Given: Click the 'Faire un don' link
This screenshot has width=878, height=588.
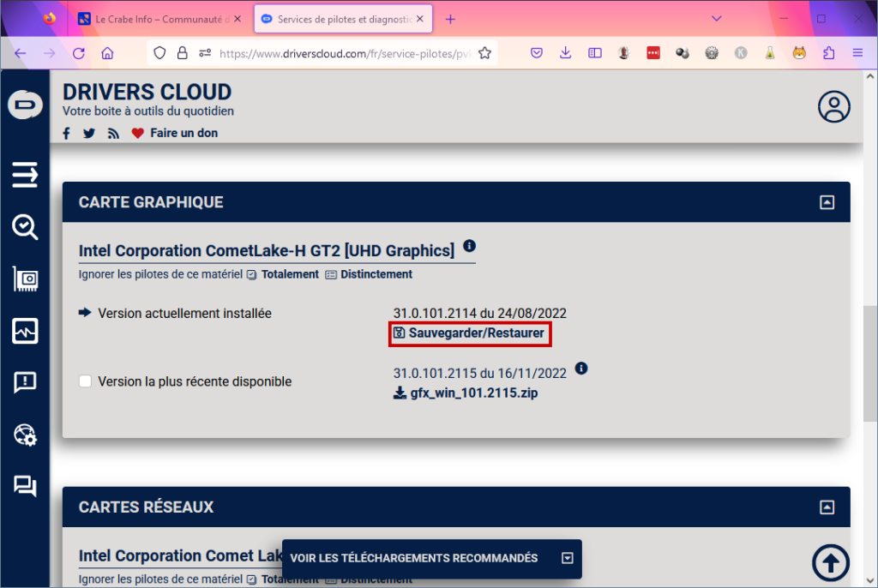Looking at the screenshot, I should tap(183, 133).
